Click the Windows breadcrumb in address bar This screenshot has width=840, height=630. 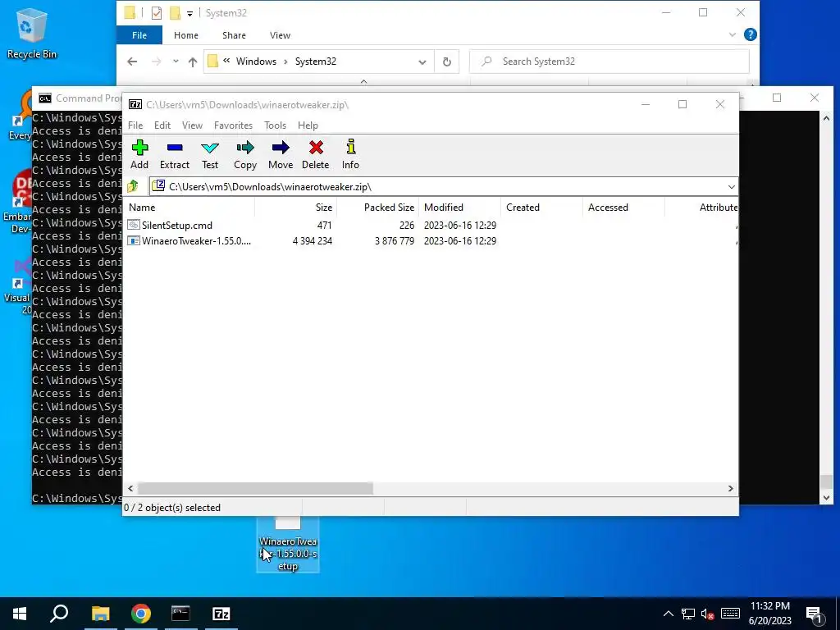point(256,62)
